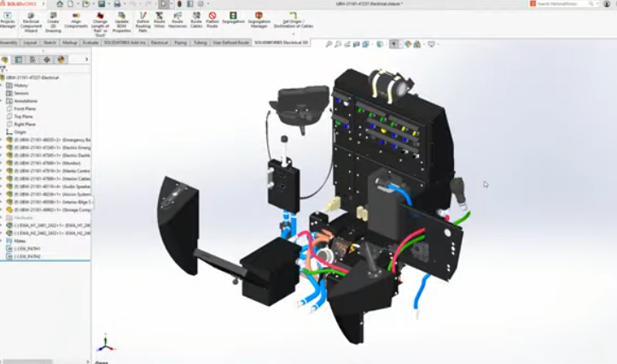The image size is (617, 364).
Task: Expand the Monitor component node
Action: [x=1, y=163]
